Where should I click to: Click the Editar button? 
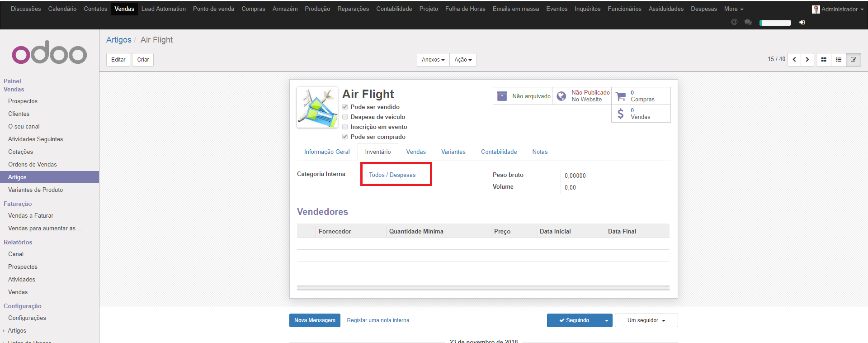click(118, 60)
